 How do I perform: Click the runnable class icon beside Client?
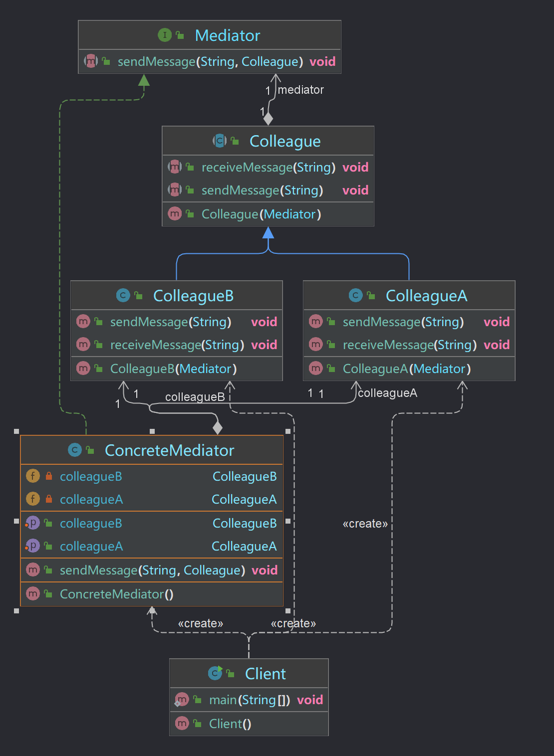click(215, 673)
